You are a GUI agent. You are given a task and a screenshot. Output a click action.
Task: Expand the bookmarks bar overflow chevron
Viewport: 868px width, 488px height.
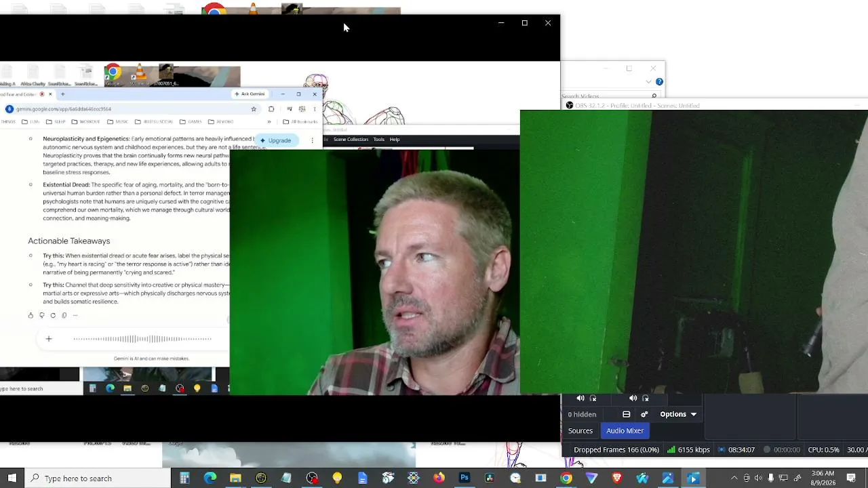[269, 122]
